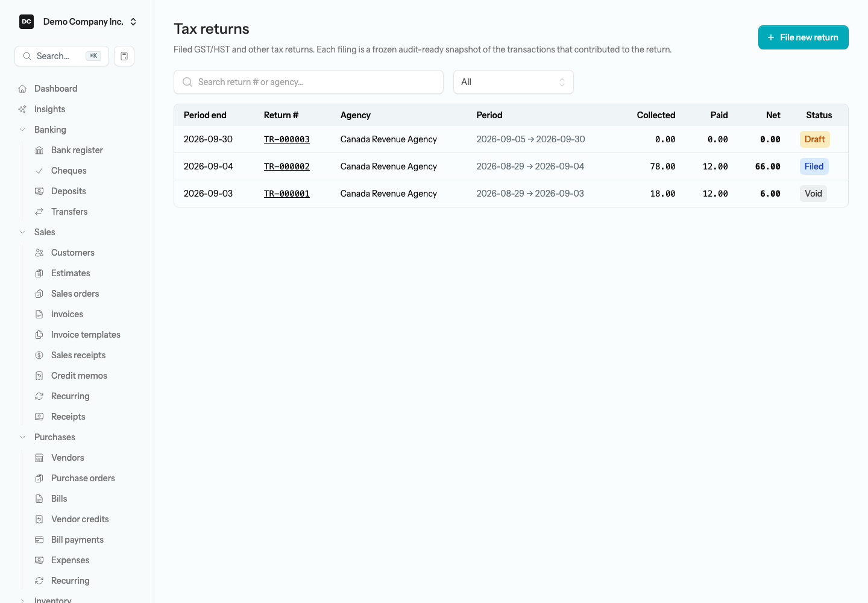868x603 pixels.
Task: Click the Sales orders icon
Action: [x=39, y=294]
